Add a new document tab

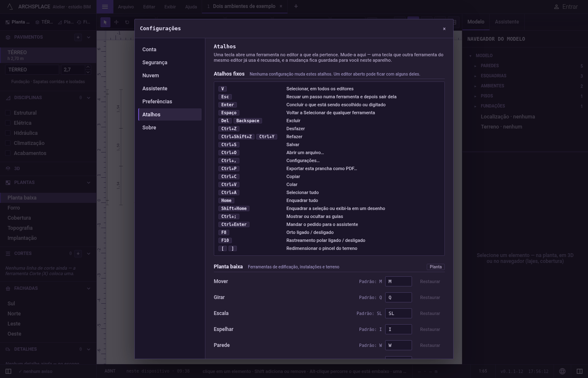(x=296, y=6)
